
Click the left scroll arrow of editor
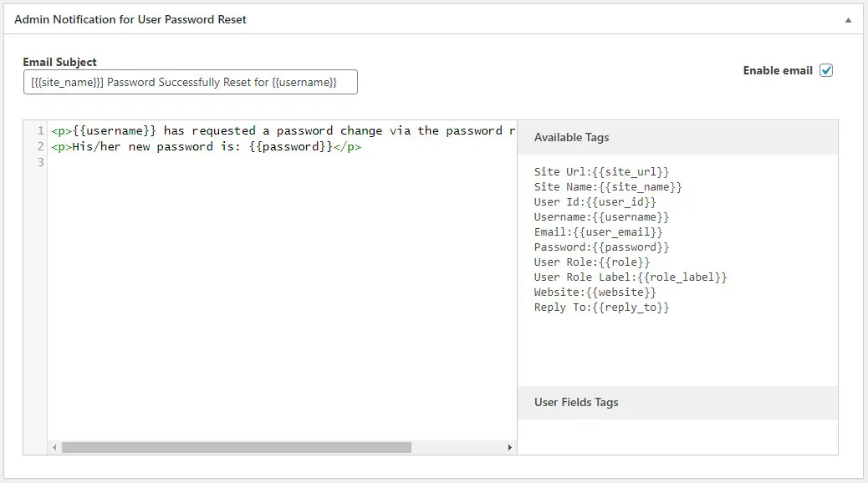click(54, 447)
